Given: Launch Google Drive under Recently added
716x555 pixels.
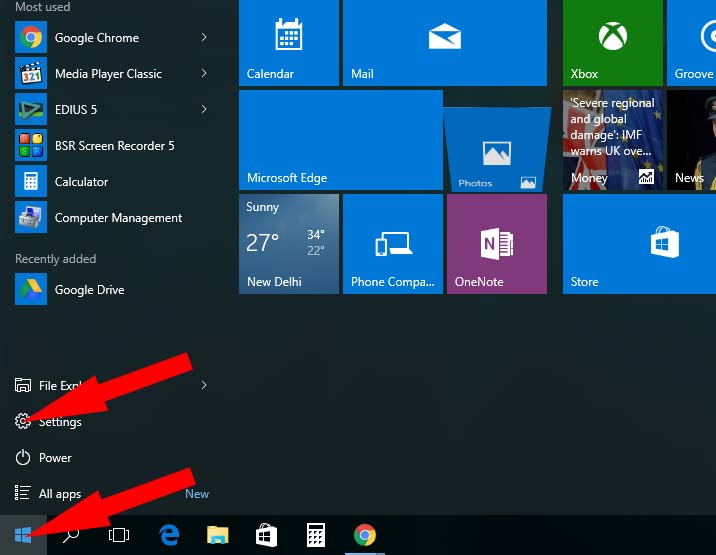Looking at the screenshot, I should click(x=112, y=290).
